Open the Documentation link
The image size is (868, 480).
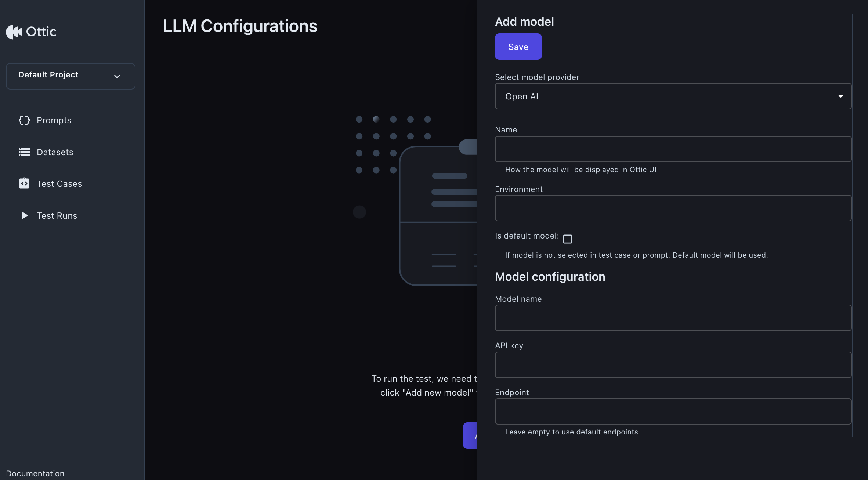(x=35, y=473)
